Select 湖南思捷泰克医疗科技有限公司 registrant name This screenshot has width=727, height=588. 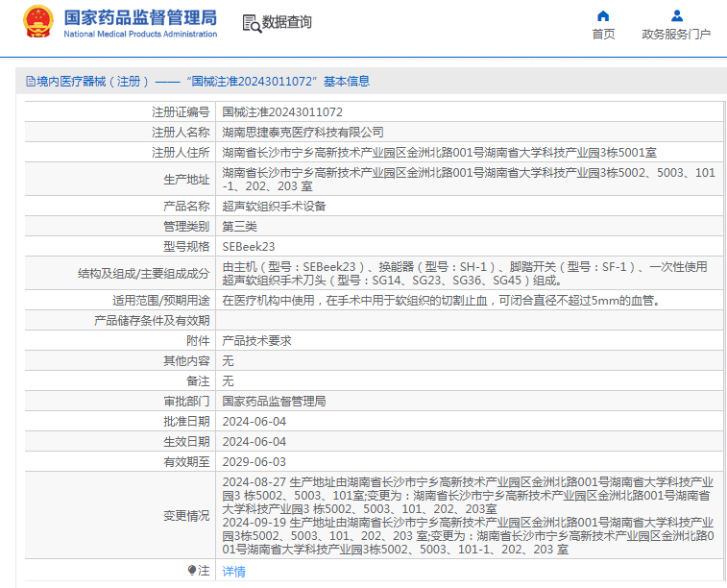(303, 133)
